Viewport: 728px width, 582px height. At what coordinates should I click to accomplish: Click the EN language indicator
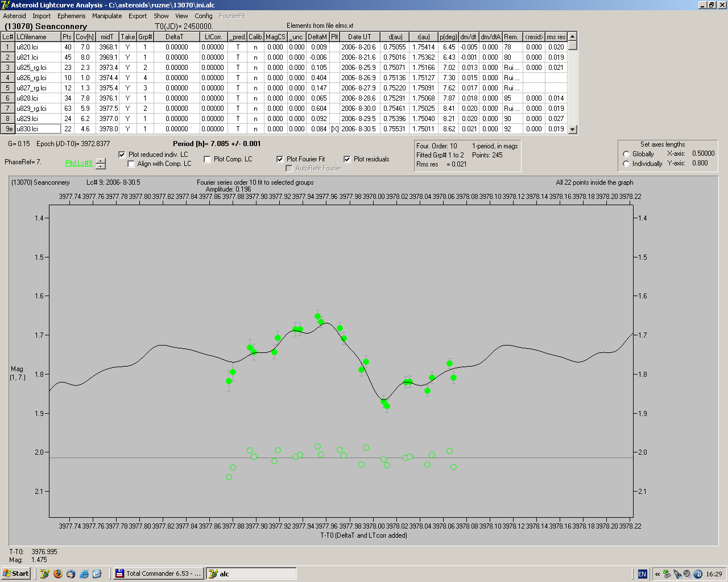642,574
